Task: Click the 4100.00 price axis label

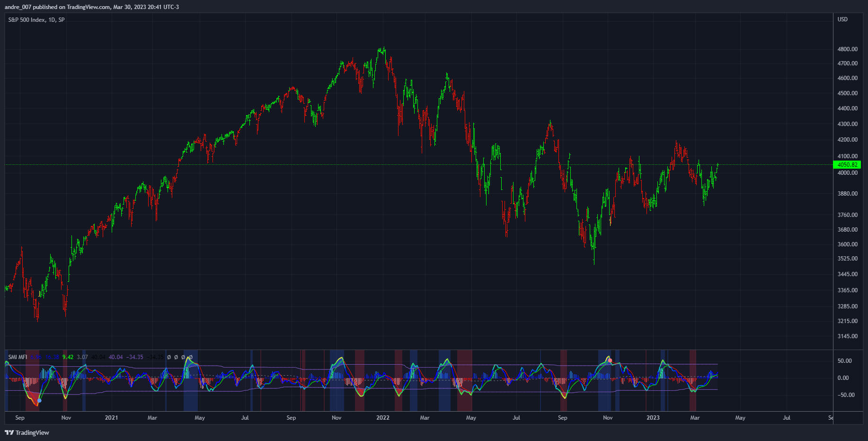Action: point(847,156)
